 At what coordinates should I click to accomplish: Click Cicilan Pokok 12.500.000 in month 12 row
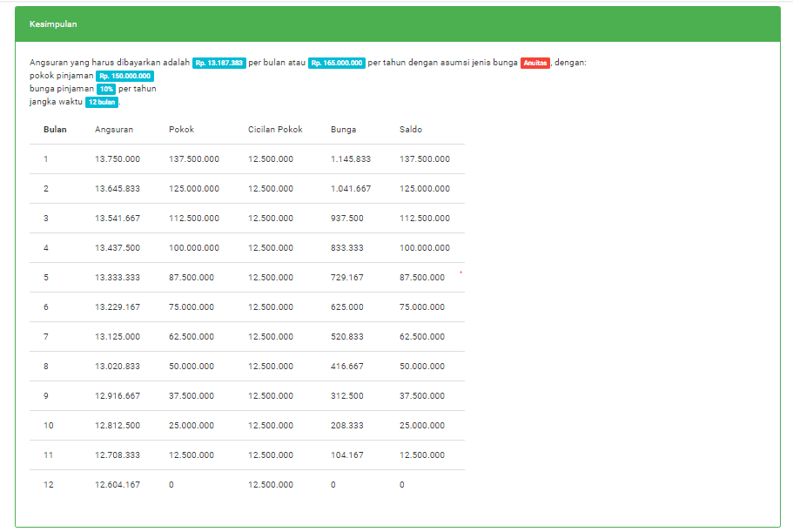pos(271,484)
